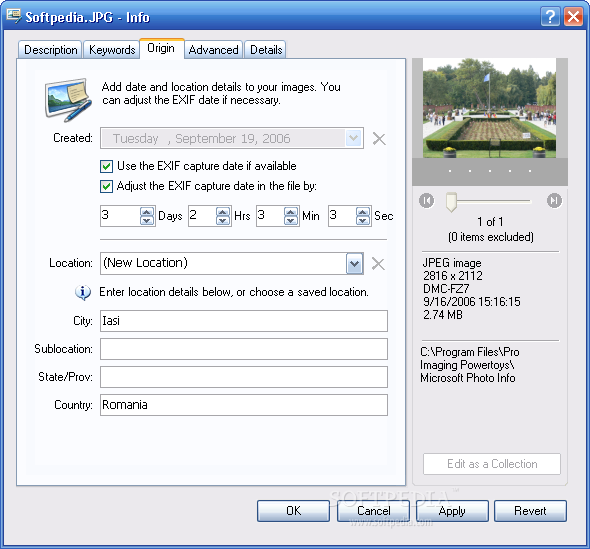Close the Softpedia.JPG Info dialog
This screenshot has width=590, height=549.
(573, 17)
